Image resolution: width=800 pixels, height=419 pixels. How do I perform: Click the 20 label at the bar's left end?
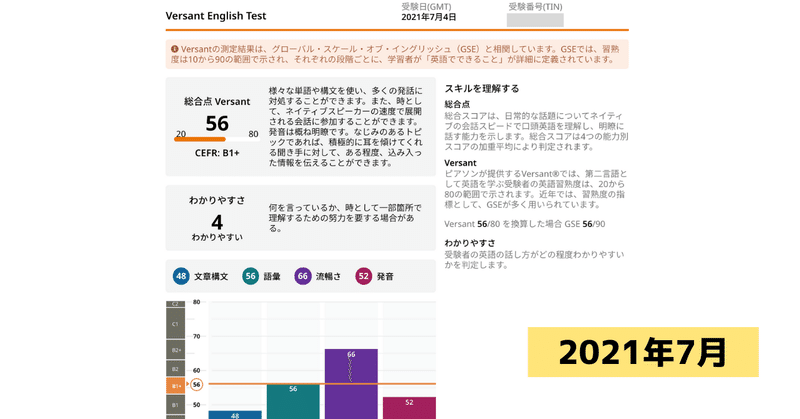pos(181,134)
